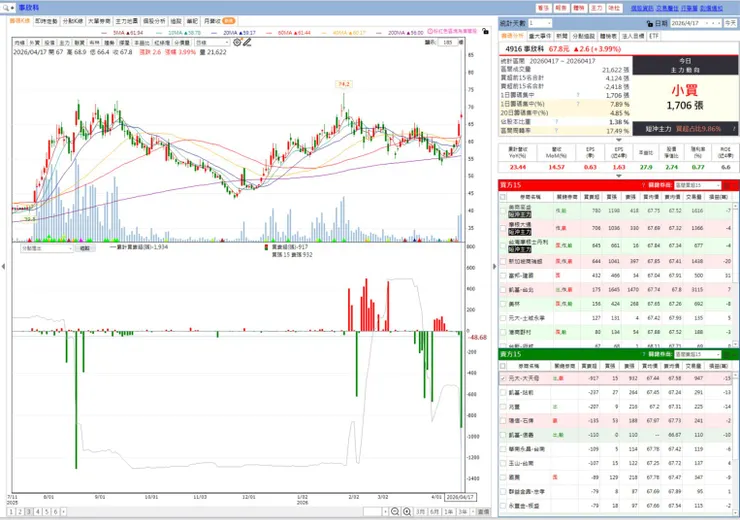Click edit icon on 短沖主力 bar

(x=734, y=128)
